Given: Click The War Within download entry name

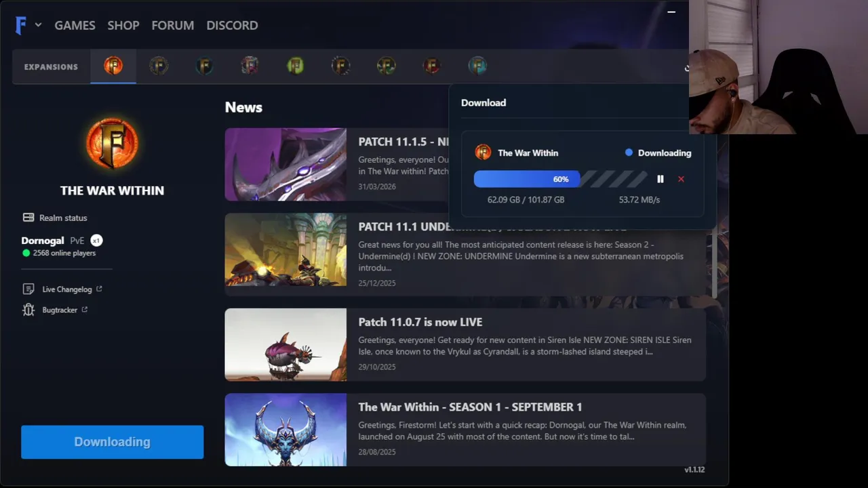Looking at the screenshot, I should [528, 152].
